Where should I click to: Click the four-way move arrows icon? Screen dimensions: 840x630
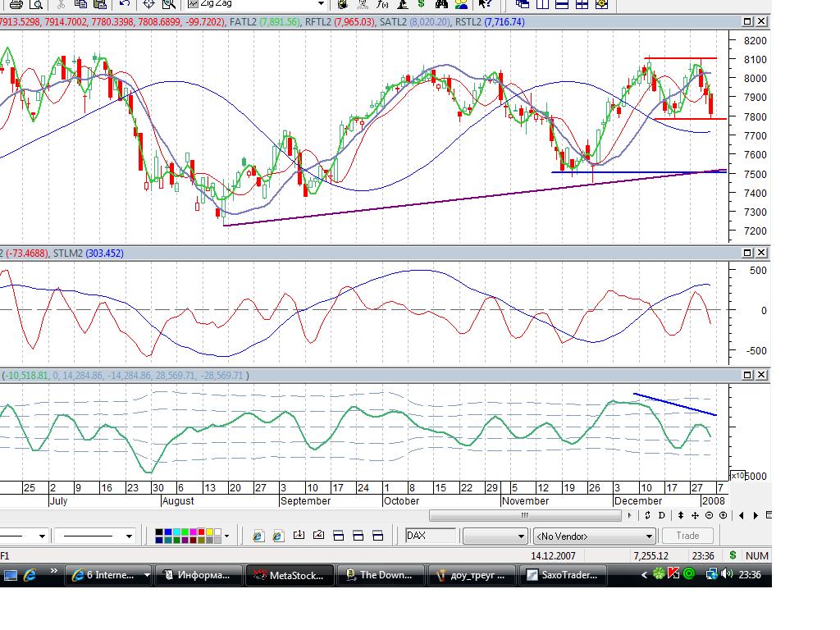695,515
